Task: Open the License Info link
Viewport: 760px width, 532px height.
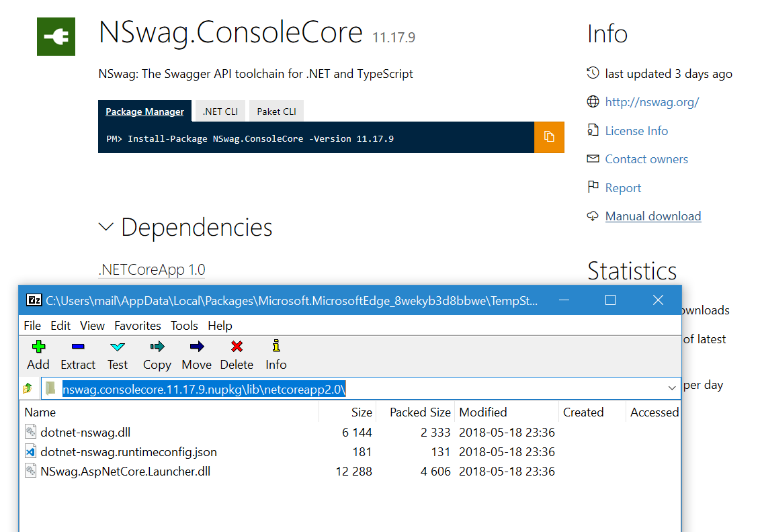Action: [x=636, y=130]
